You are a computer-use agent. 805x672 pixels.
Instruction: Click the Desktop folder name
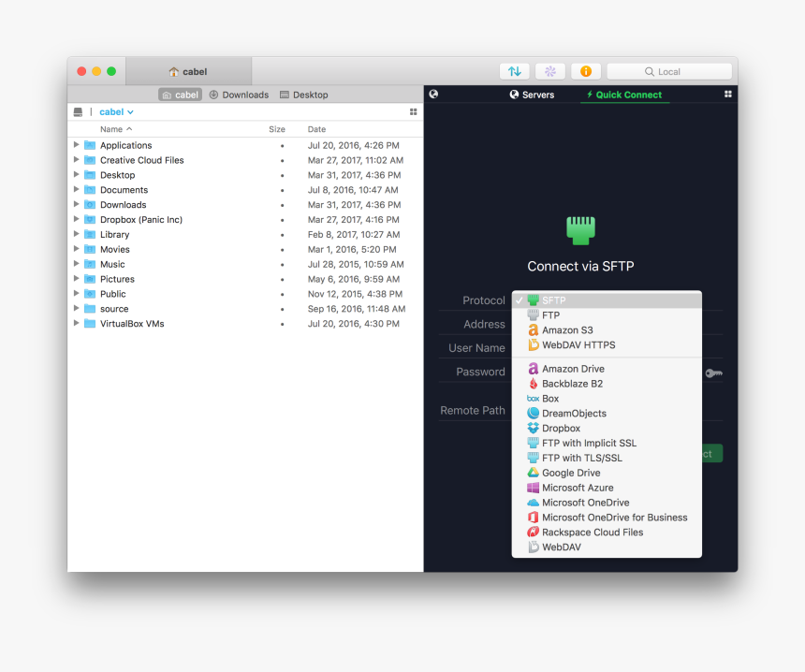point(118,175)
